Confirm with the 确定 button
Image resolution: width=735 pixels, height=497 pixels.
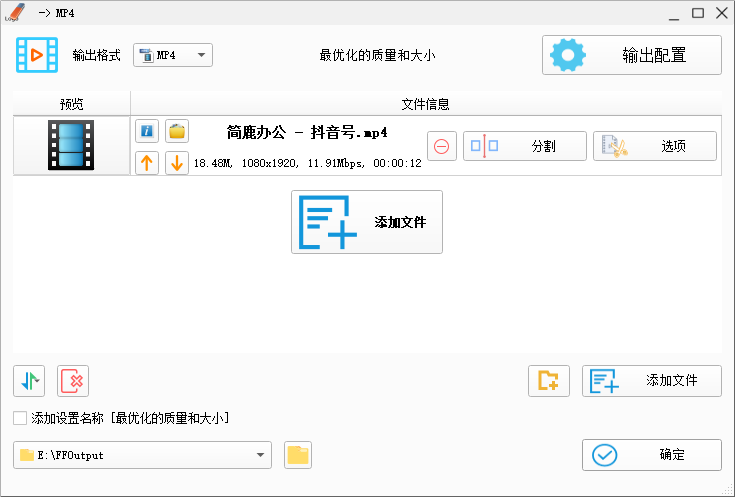(652, 455)
